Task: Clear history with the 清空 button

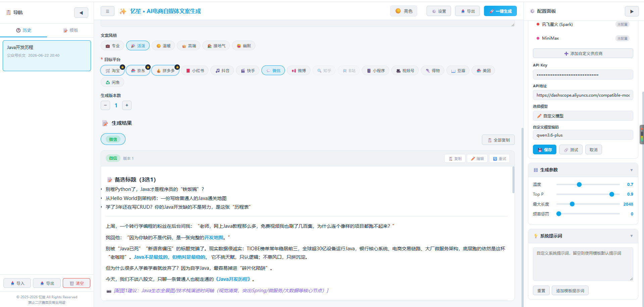Action: 77,283
